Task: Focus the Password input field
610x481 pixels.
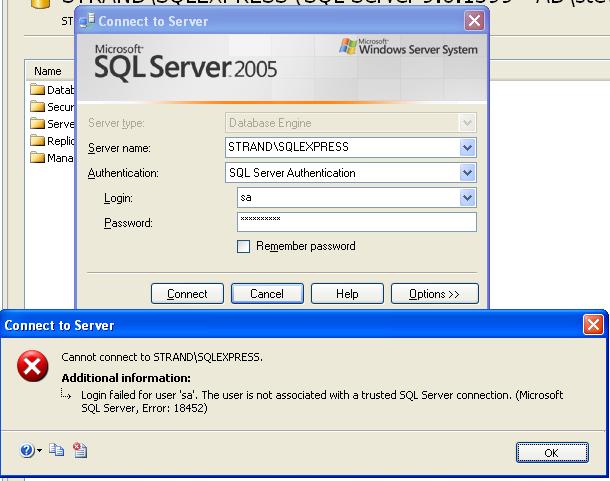Action: 356,222
